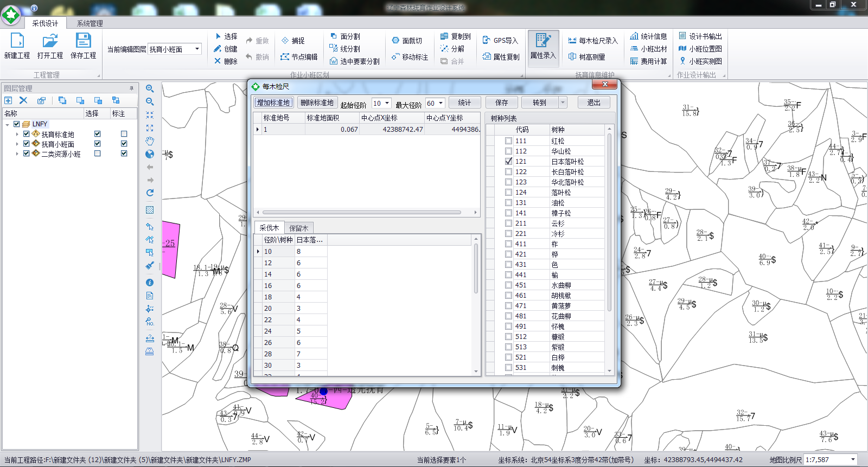Open the 起始径阶 dropdown
The height and width of the screenshot is (467, 868).
click(387, 103)
